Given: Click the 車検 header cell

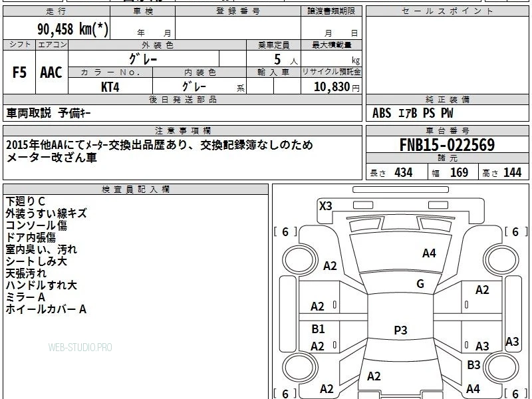Looking at the screenshot, I should [x=143, y=11].
